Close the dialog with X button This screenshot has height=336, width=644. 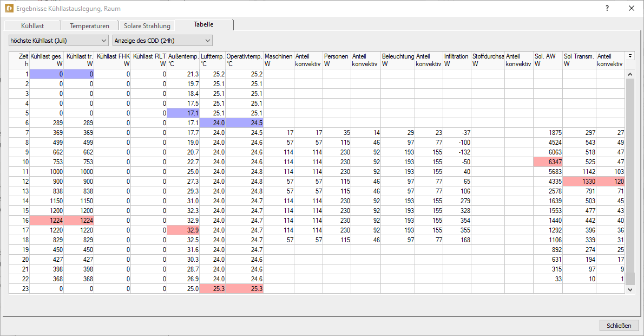tap(631, 8)
